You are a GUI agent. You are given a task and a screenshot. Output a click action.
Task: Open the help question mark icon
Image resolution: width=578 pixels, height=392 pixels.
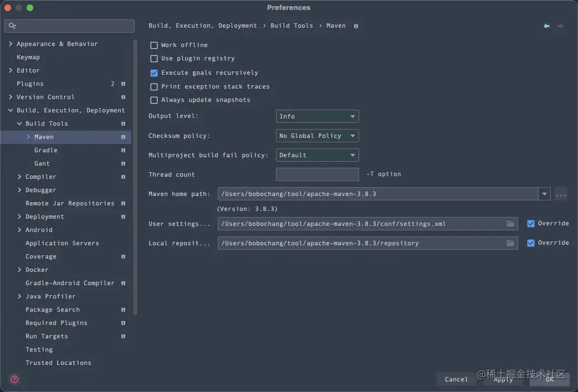point(14,379)
